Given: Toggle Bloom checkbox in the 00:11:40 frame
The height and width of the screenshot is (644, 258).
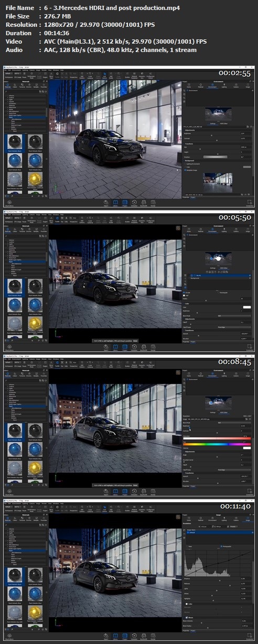Looking at the screenshot, I should [187, 617].
